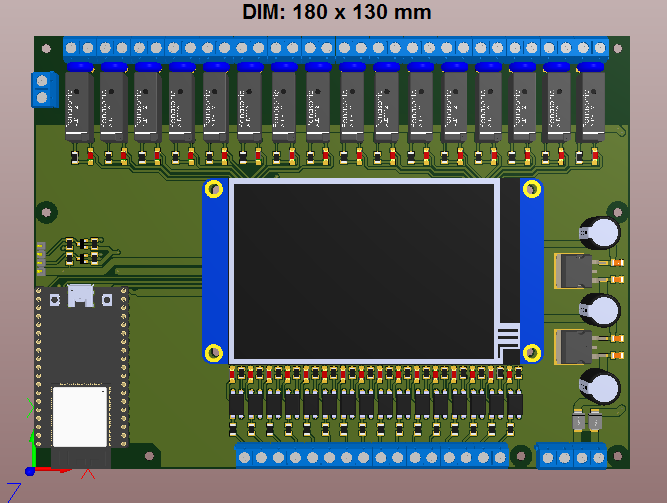Select the 2-pin blue terminal block on left edge
Image resolution: width=667 pixels, height=503 pixels.
point(44,89)
